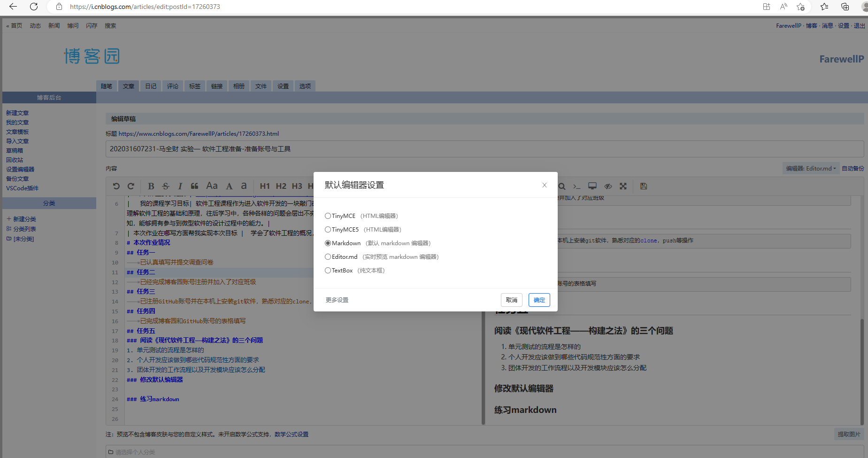Click the redo icon in editor toolbar
The height and width of the screenshot is (458, 868).
pos(131,186)
